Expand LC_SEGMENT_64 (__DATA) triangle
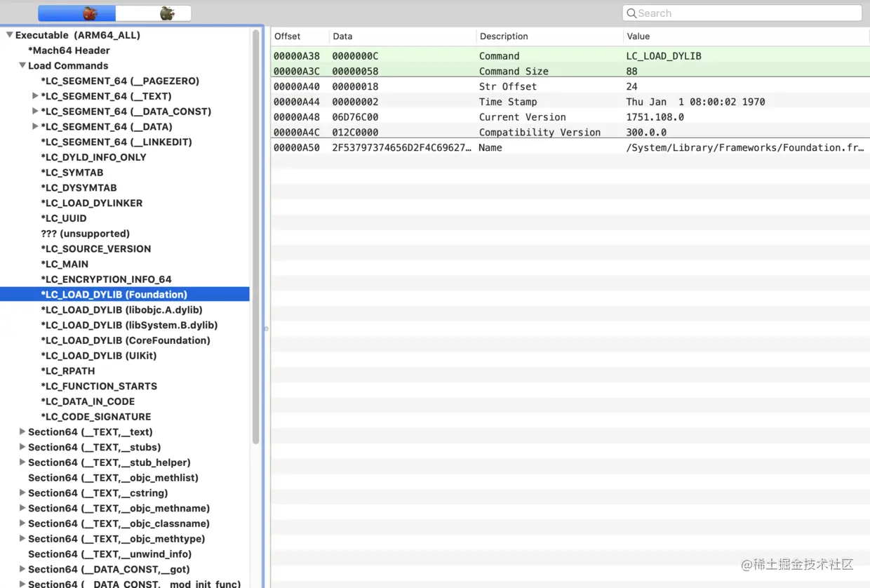 35,127
